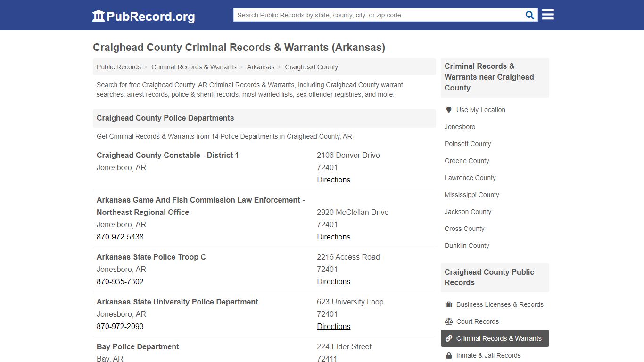Open Arkansas State University Police Department
This screenshot has height=362, width=644.
click(x=177, y=302)
